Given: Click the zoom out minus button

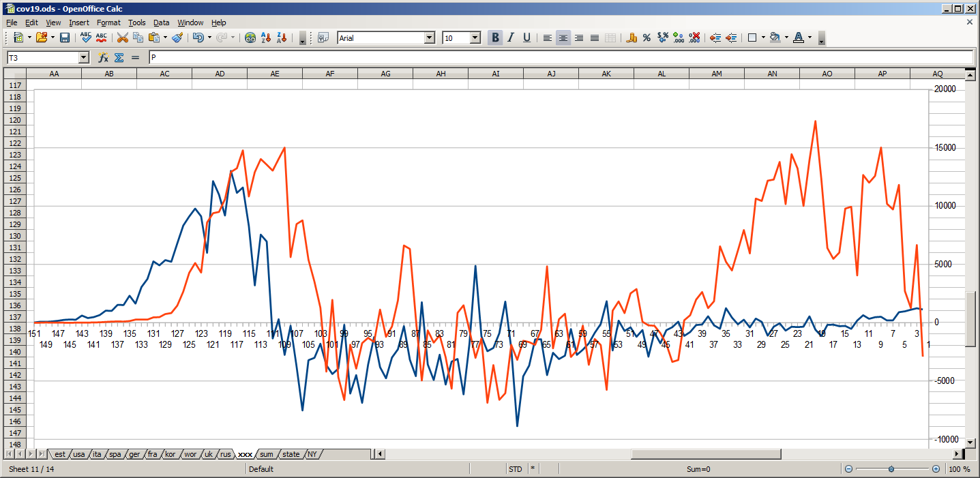Looking at the screenshot, I should (848, 469).
